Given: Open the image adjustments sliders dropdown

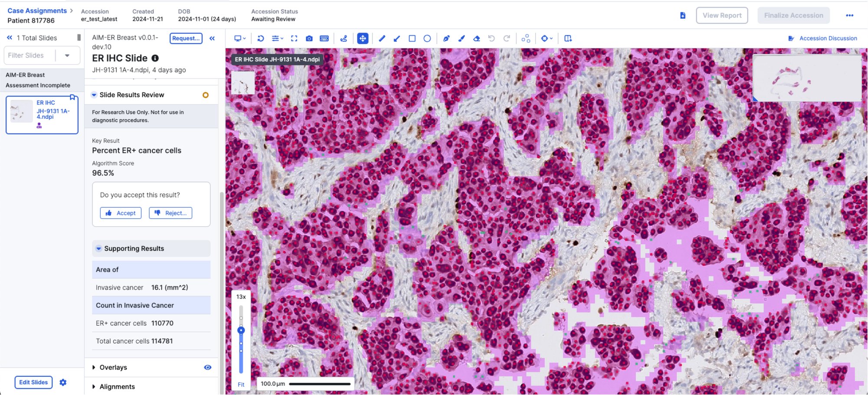Looking at the screenshot, I should click(277, 39).
